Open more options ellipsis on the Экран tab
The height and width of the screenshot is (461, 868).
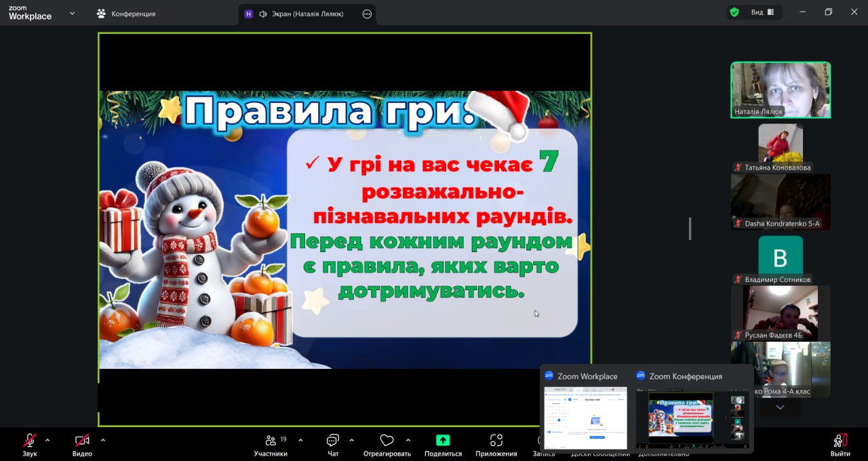[367, 14]
